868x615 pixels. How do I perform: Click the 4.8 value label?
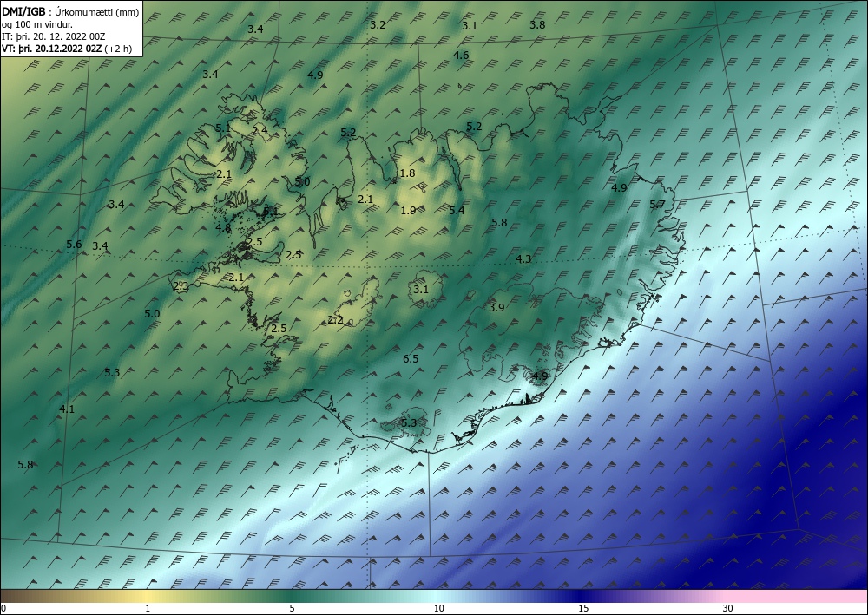[x=223, y=228]
